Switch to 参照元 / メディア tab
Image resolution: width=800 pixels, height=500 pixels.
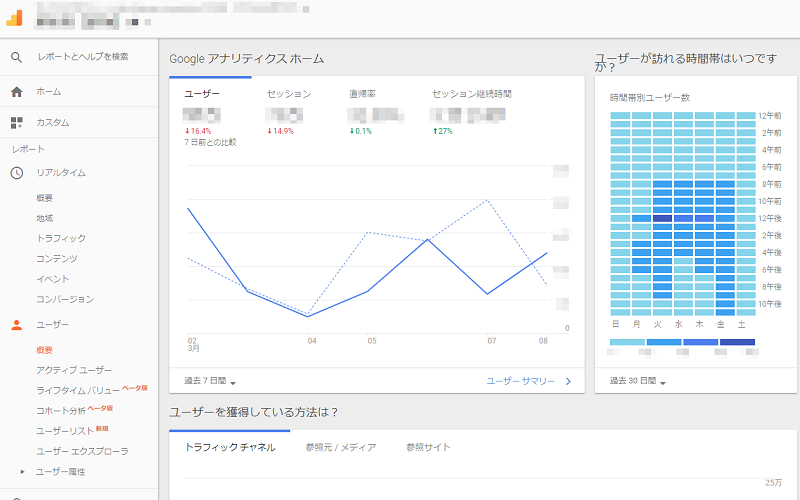[x=341, y=447]
